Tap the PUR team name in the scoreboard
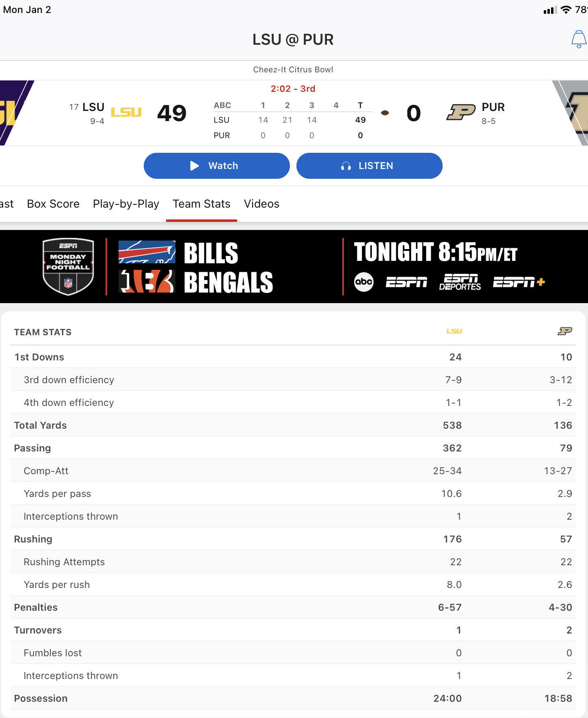Screen dimensions: 588x718 tap(493, 107)
